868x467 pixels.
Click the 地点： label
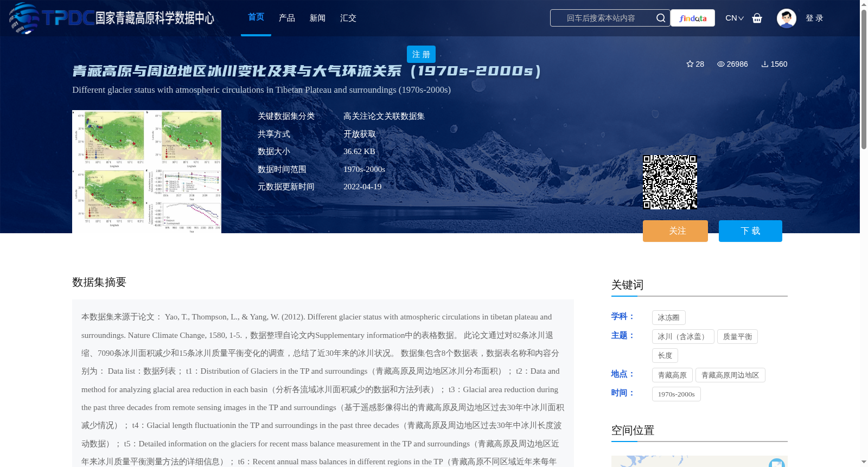coord(623,374)
